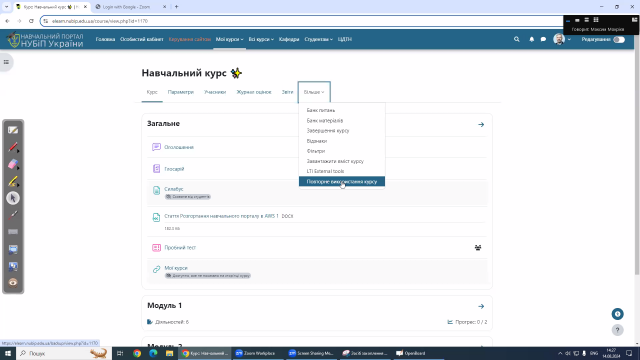Open a new browser tab

[x=176, y=7]
